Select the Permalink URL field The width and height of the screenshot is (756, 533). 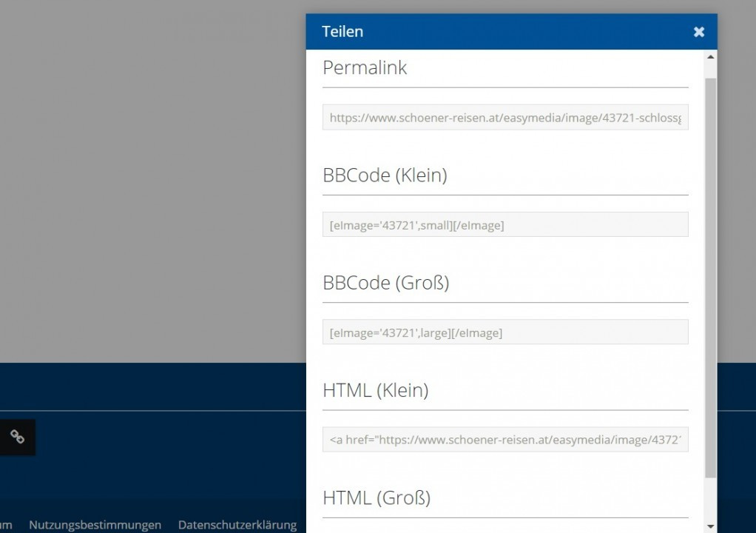coord(505,117)
